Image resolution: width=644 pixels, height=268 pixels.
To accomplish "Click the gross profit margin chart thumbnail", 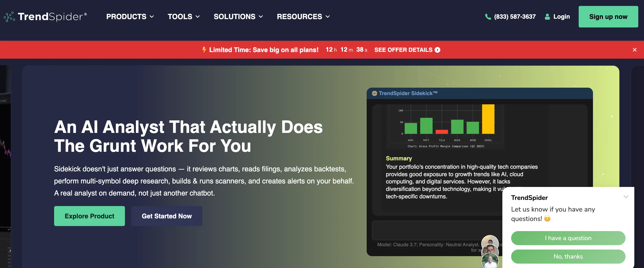I will 446,127.
